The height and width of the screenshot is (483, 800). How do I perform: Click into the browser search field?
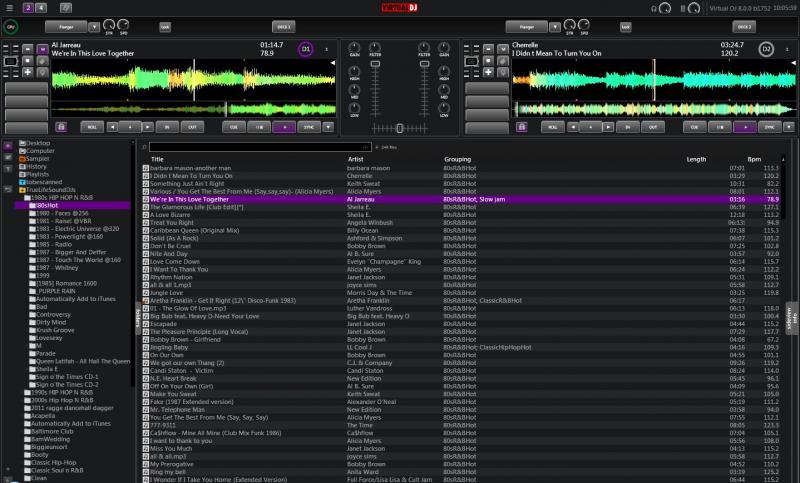click(x=260, y=147)
